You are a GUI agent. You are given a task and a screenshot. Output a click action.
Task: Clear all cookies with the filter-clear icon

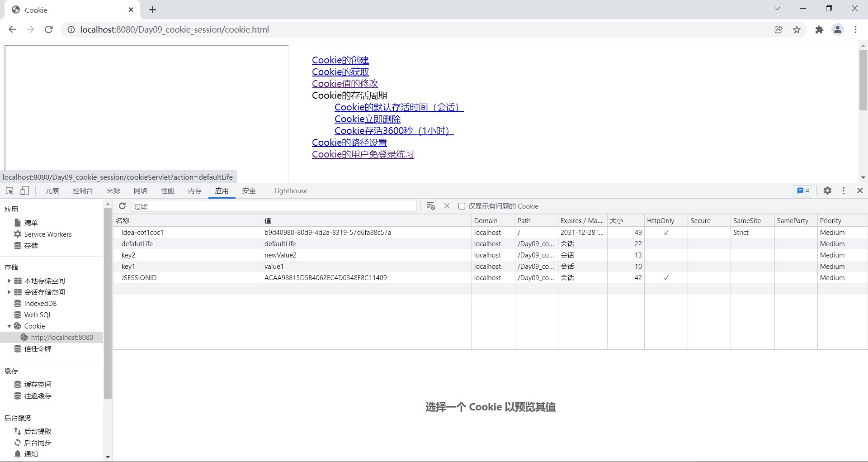(430, 206)
